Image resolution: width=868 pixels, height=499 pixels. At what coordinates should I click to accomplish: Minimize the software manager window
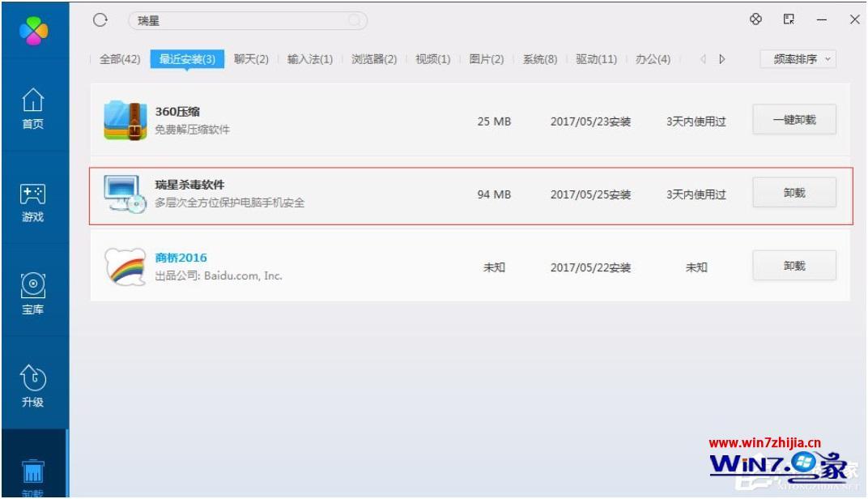[822, 20]
